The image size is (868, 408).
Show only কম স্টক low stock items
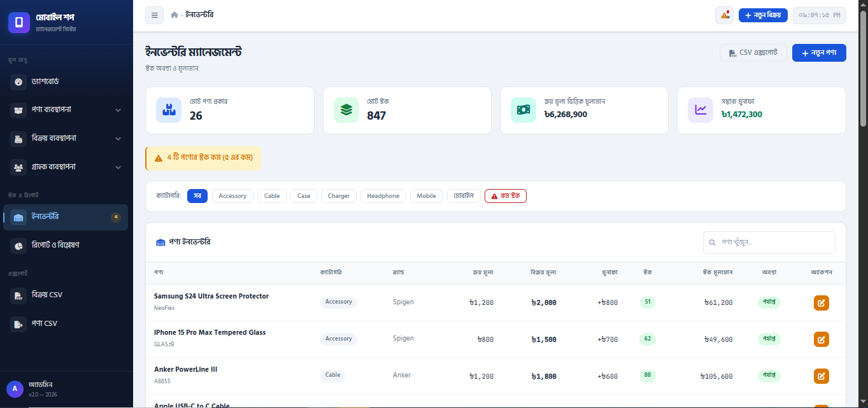[506, 196]
